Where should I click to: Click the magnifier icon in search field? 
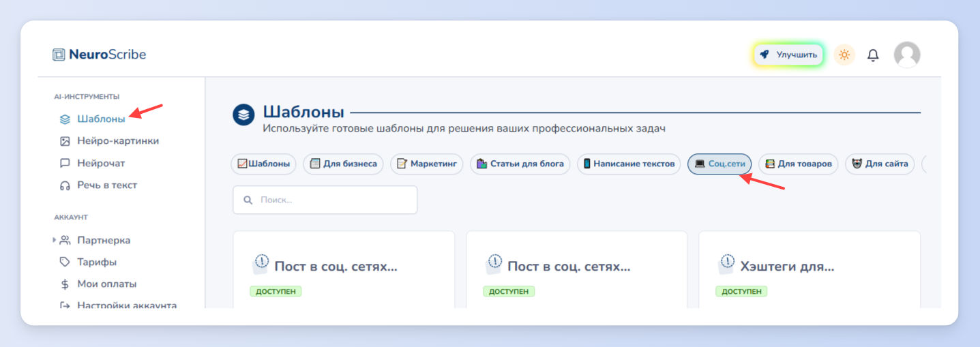point(247,200)
